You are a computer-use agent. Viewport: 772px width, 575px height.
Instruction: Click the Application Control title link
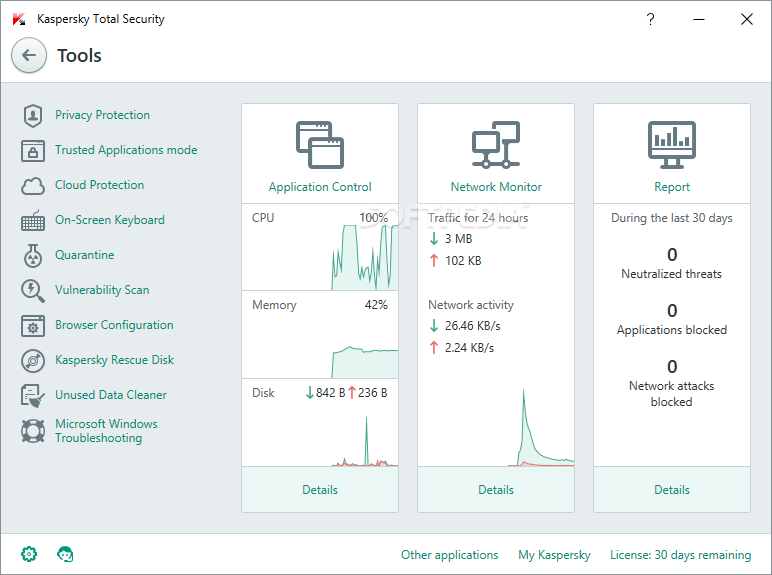[x=320, y=187]
